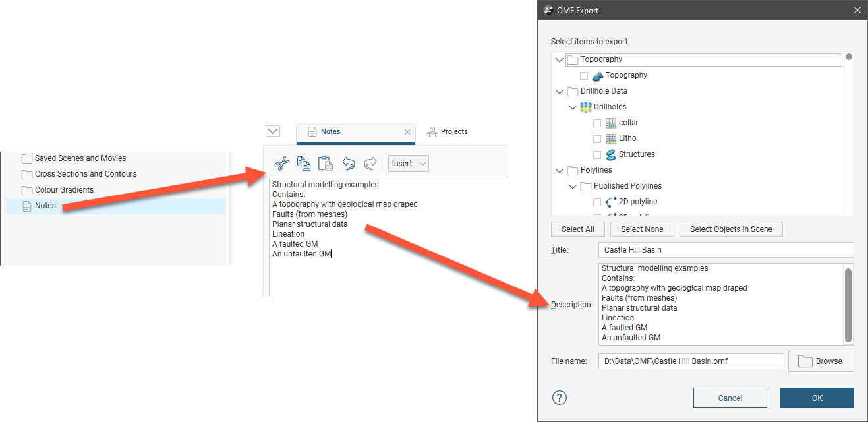This screenshot has height=422, width=868.
Task: Click the Topography folder icon in export tree
Action: tap(573, 60)
